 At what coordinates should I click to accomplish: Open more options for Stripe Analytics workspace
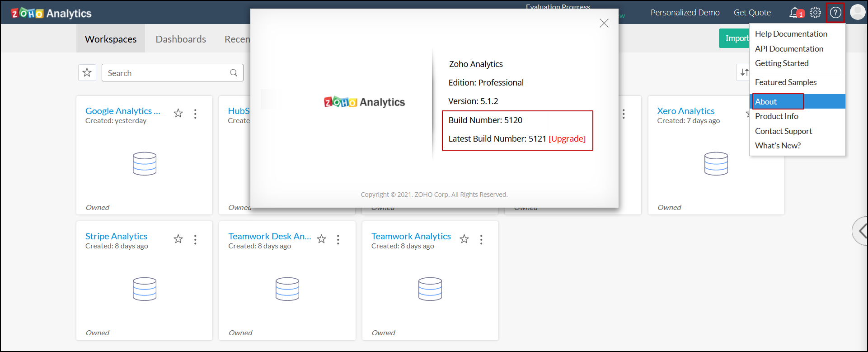point(195,239)
